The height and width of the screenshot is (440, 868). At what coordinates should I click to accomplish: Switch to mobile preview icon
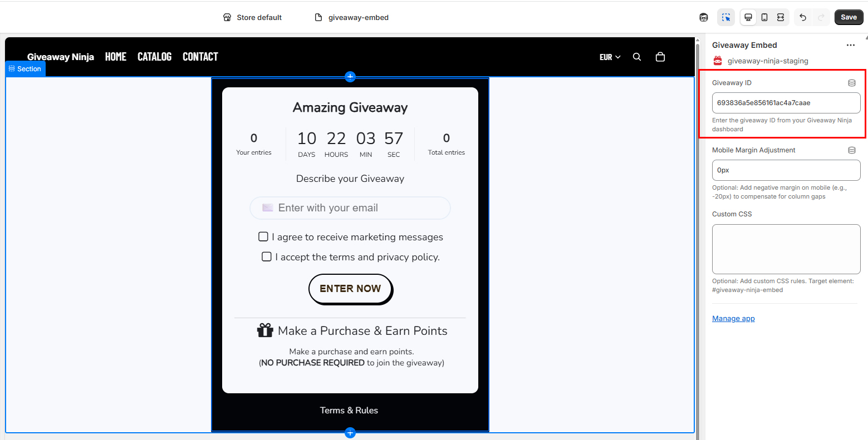point(764,17)
